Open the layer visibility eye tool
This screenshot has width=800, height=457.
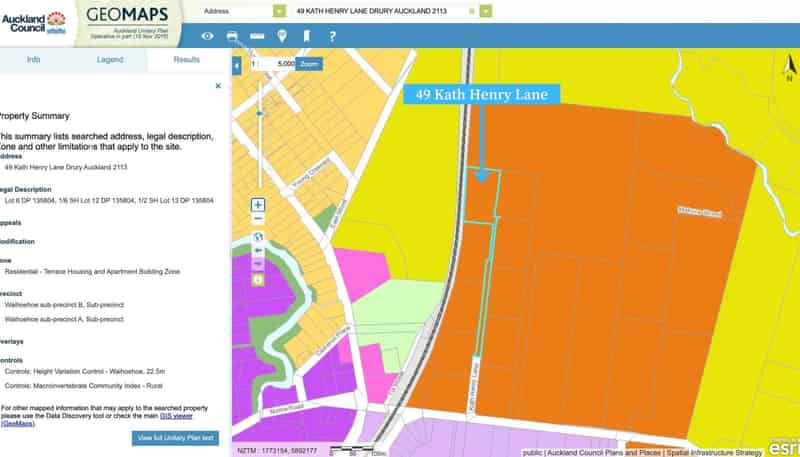[207, 36]
